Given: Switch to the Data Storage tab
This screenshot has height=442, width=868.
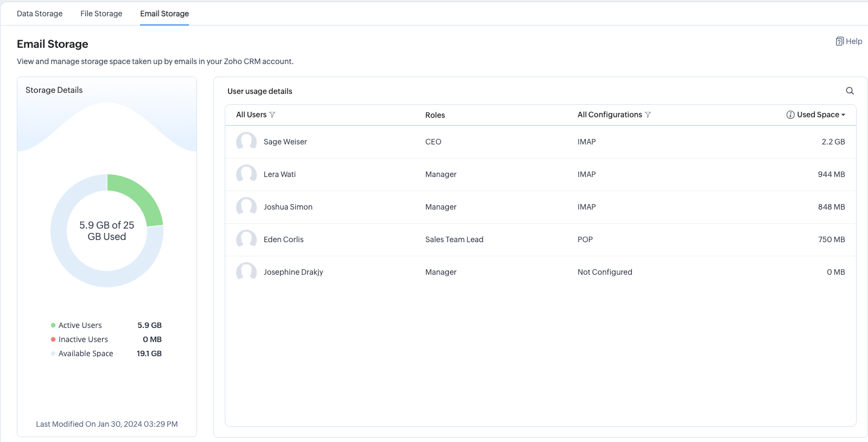Looking at the screenshot, I should tap(40, 14).
